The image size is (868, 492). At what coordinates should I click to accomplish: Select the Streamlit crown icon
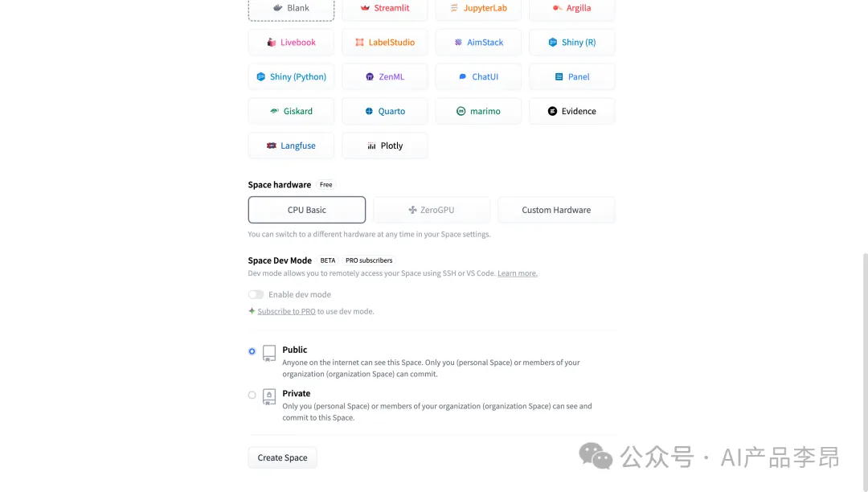point(366,8)
